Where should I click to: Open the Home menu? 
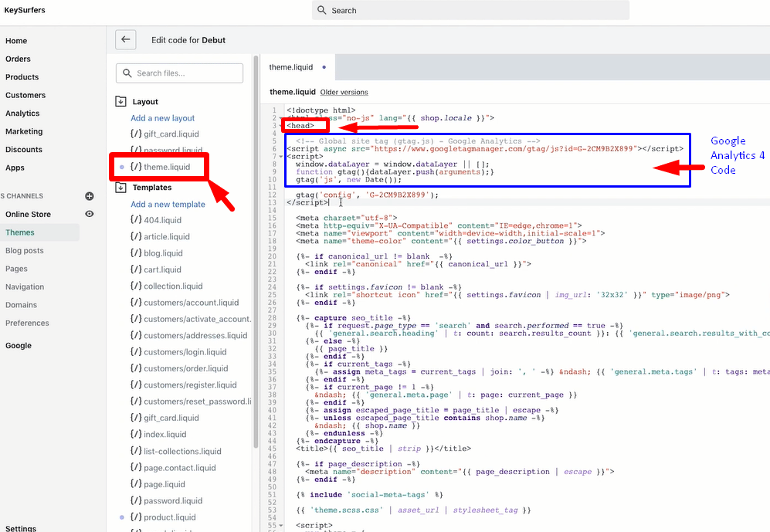[x=16, y=41]
